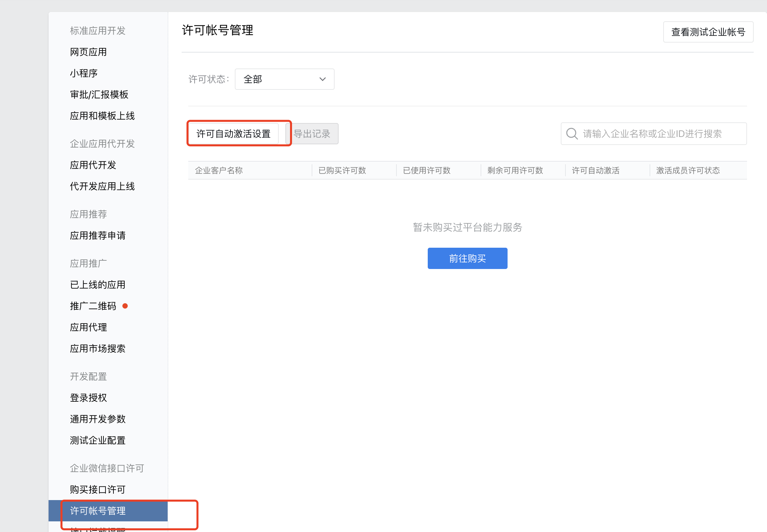Screen dimensions: 767x532
Task: Open 网页应用 in the sidebar
Action: [x=88, y=52]
